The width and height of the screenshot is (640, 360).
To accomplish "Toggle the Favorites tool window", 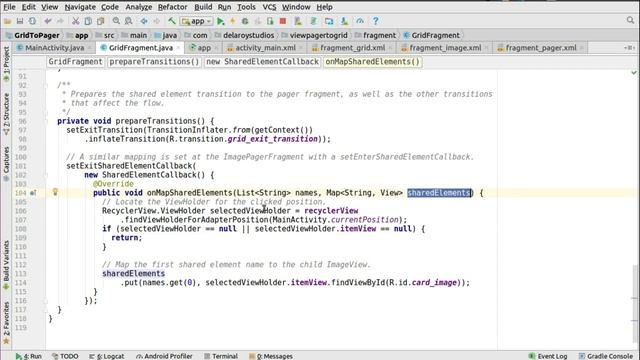I will point(6,322).
